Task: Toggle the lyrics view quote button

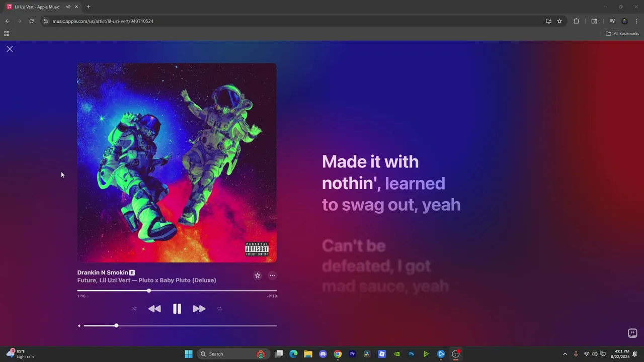Action: click(x=632, y=333)
